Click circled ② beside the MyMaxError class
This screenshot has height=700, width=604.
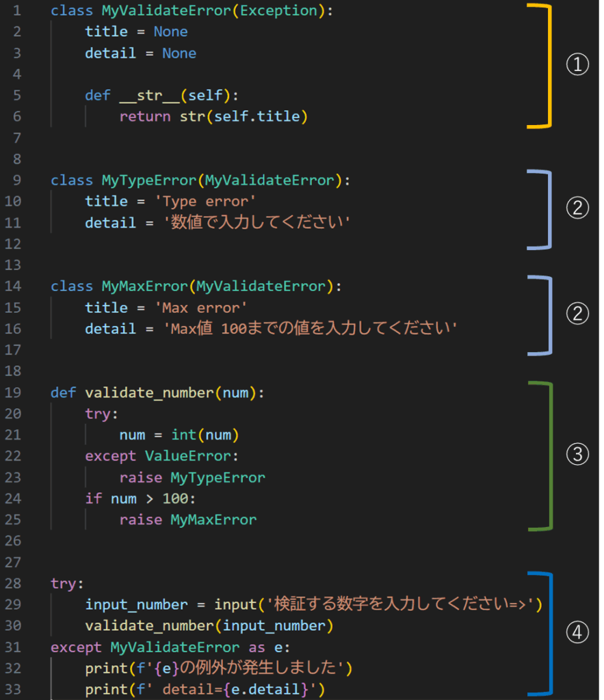pyautogui.click(x=577, y=313)
